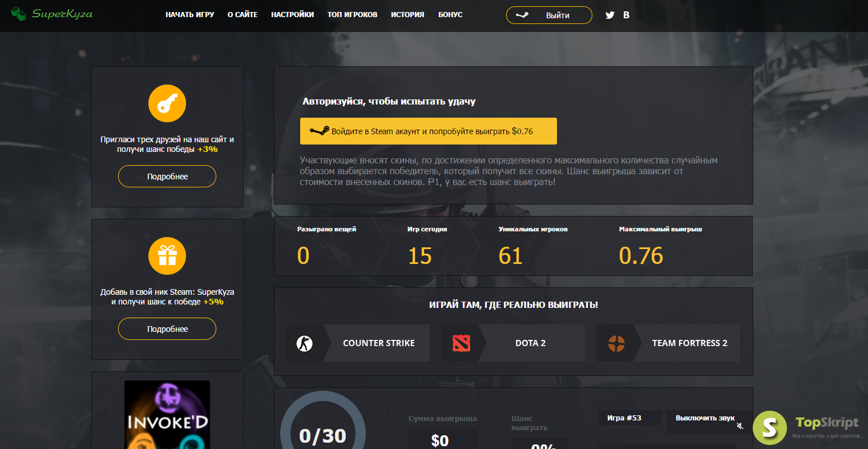868x449 pixels.
Task: Click Подробнее under the invite friends offer
Action: pos(167,177)
